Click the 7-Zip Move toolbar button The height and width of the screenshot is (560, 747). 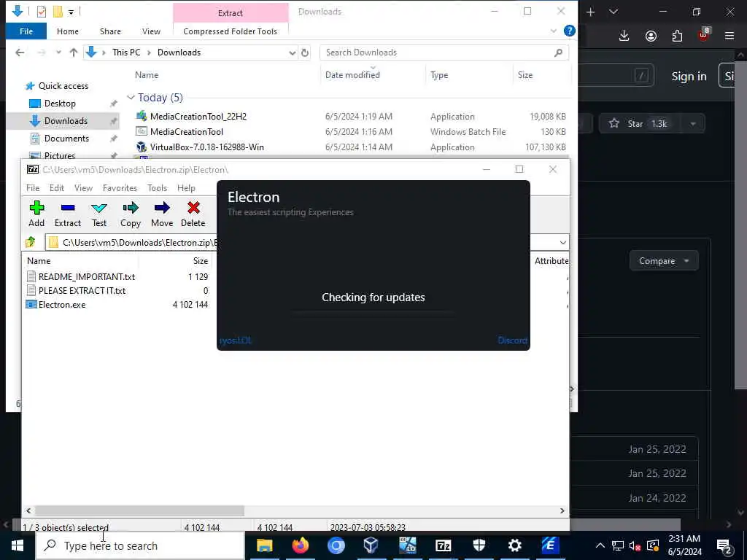coord(162,214)
